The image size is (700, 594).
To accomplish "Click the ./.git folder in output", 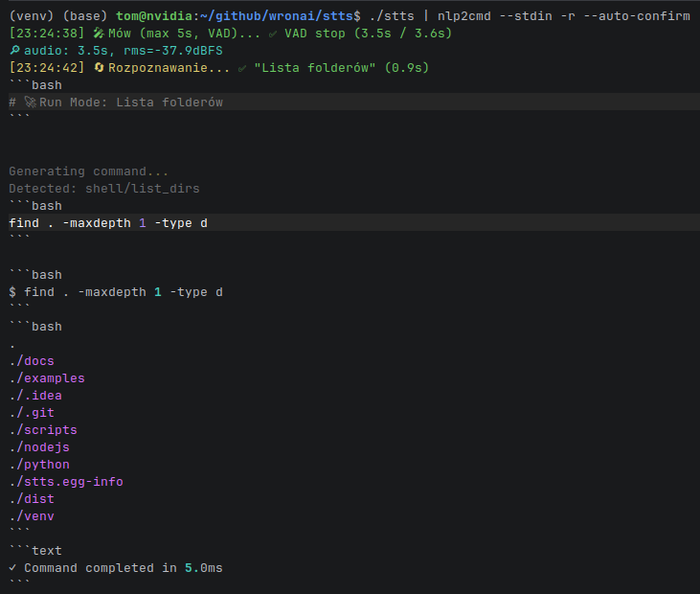I will tap(32, 413).
